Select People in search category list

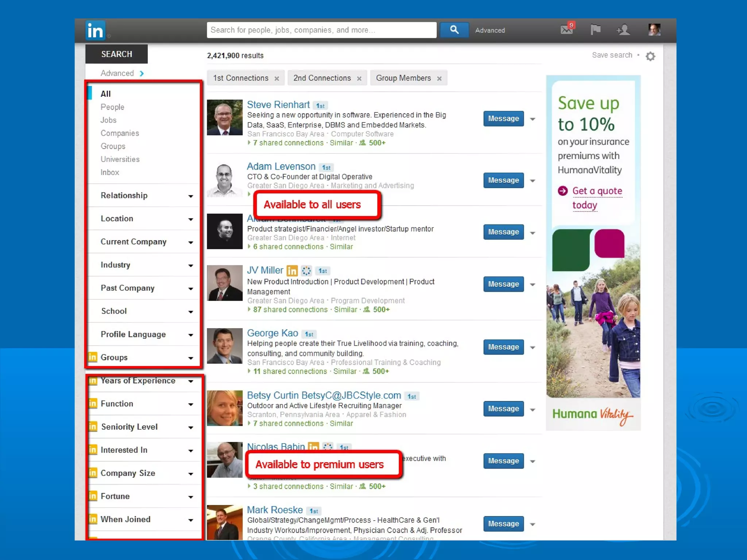(112, 107)
